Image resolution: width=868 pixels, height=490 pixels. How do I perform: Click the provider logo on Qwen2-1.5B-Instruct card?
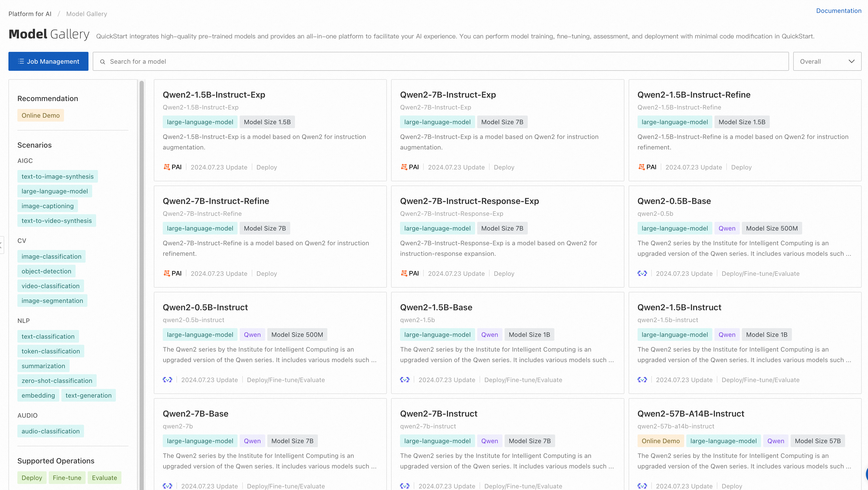[642, 380]
